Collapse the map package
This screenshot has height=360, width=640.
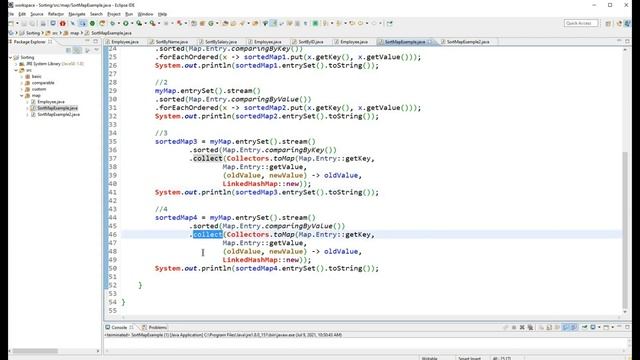pyautogui.click(x=22, y=96)
